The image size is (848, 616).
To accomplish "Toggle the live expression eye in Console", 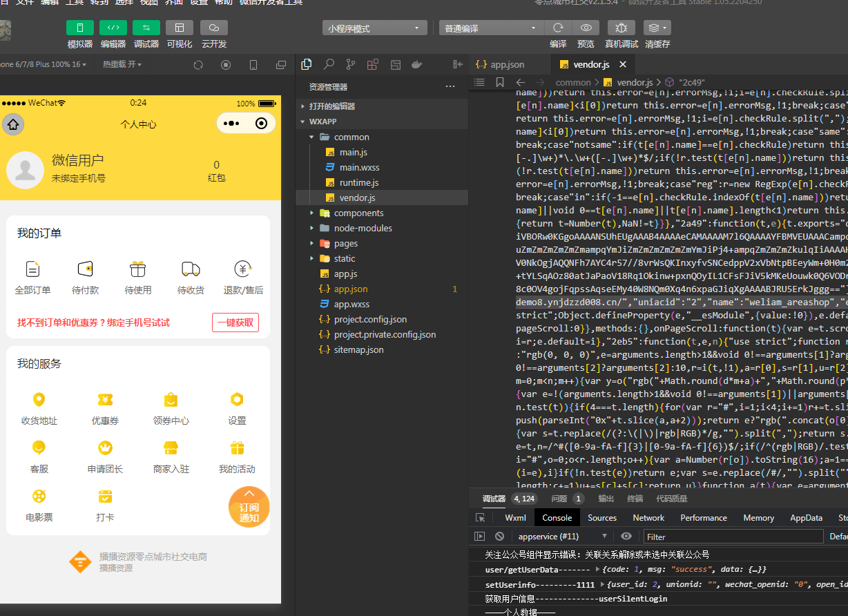I will (x=626, y=536).
